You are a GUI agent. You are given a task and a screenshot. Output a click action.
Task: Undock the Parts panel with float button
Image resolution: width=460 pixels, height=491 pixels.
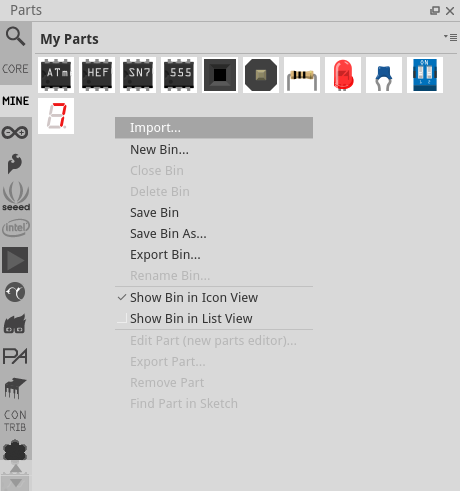435,11
